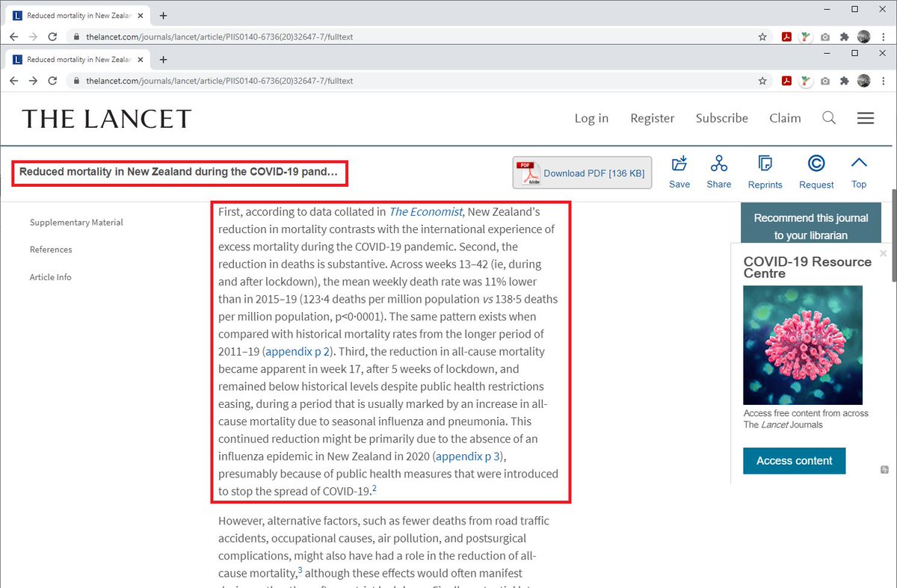The height and width of the screenshot is (588, 897).
Task: Download the article PDF [136 KB]
Action: [582, 173]
